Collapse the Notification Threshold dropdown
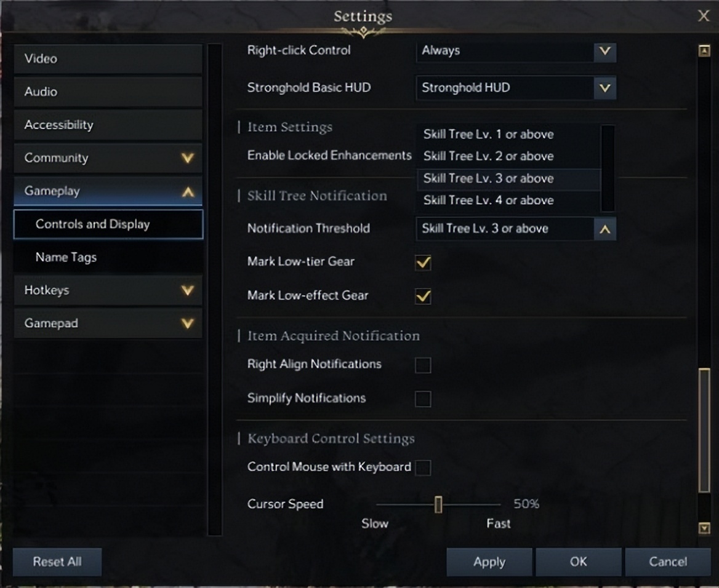719x588 pixels. coord(605,229)
